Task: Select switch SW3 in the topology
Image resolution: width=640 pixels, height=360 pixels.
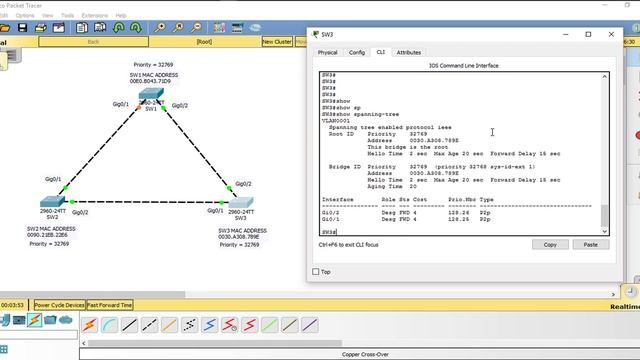Action: [241, 202]
